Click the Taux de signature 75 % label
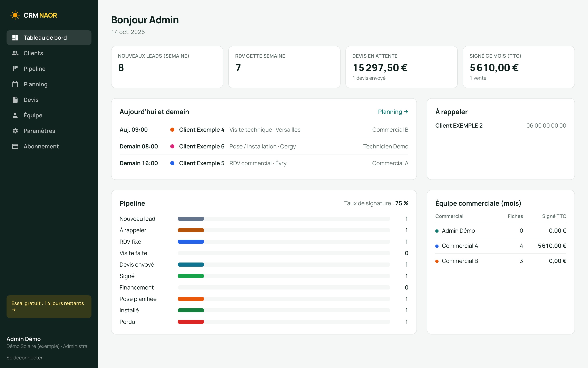Screen dimensions: 588x368 (376, 203)
